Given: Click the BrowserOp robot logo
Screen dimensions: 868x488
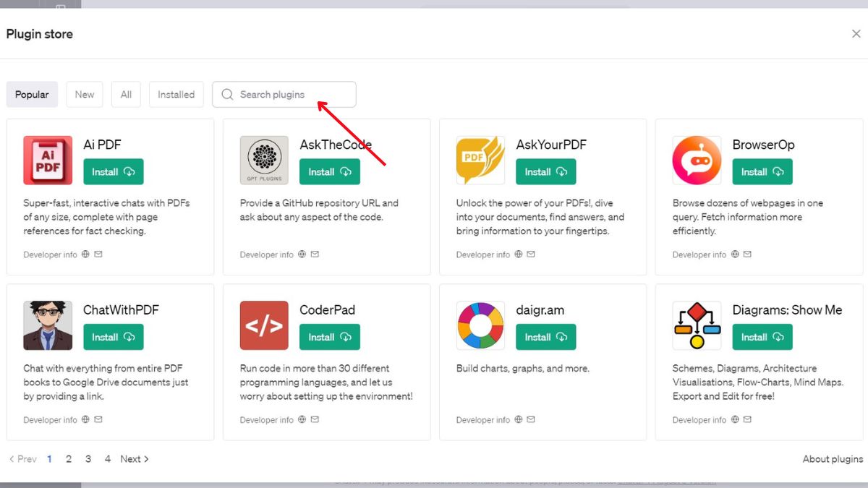Looking at the screenshot, I should click(x=697, y=160).
